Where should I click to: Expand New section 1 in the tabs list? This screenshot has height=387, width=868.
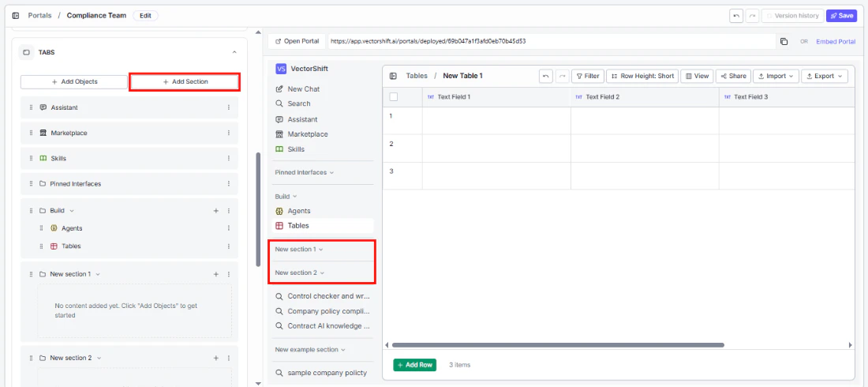(x=97, y=274)
